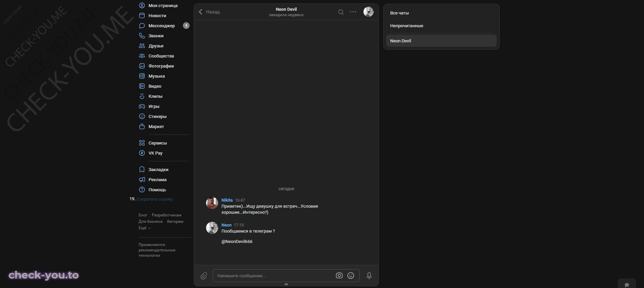Screen dimensions: 644x288
Task: Open the Новости news feed icon
Action: coord(142,15)
